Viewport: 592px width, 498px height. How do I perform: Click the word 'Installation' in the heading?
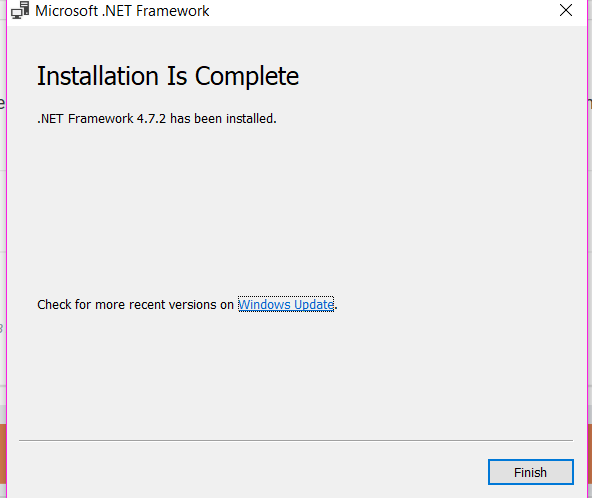click(x=98, y=76)
